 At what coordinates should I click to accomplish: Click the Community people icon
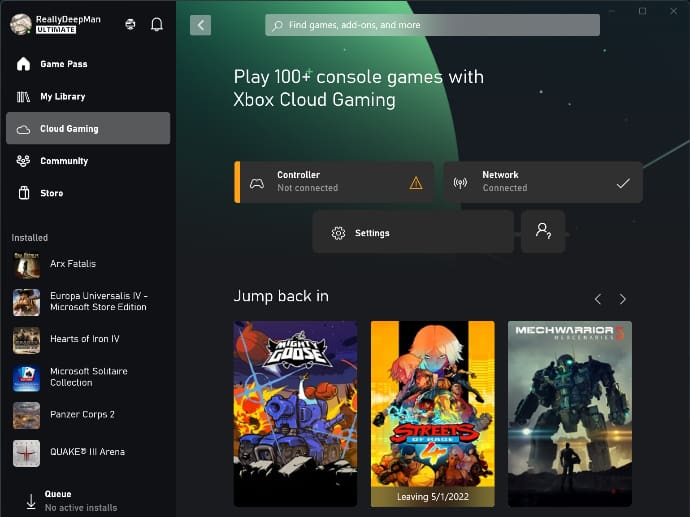(x=23, y=161)
